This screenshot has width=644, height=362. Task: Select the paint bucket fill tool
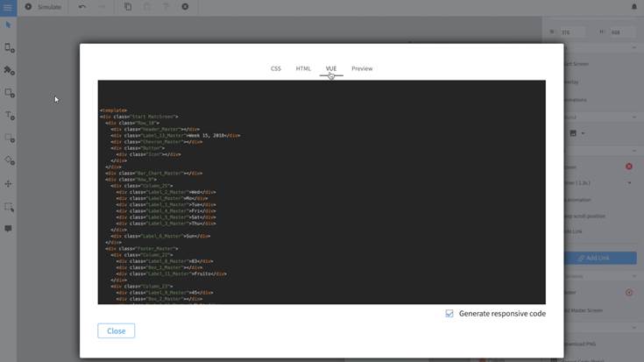coord(10,161)
